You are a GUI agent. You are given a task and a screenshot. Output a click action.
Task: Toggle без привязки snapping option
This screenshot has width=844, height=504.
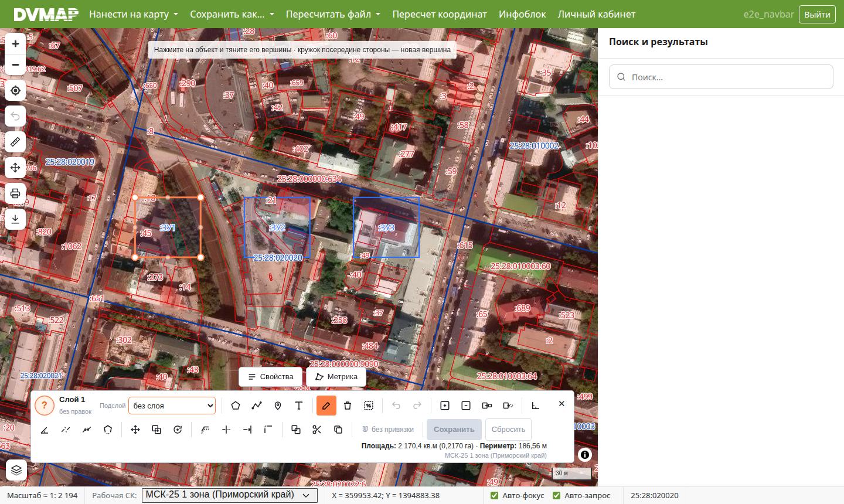[388, 430]
